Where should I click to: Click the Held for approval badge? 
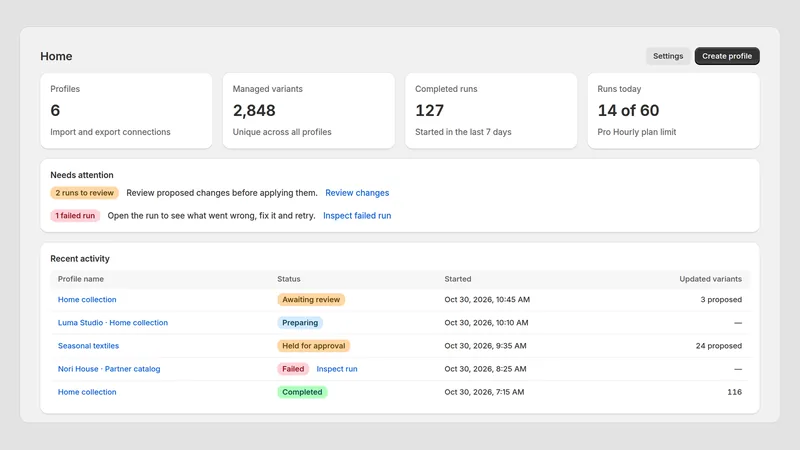point(314,345)
